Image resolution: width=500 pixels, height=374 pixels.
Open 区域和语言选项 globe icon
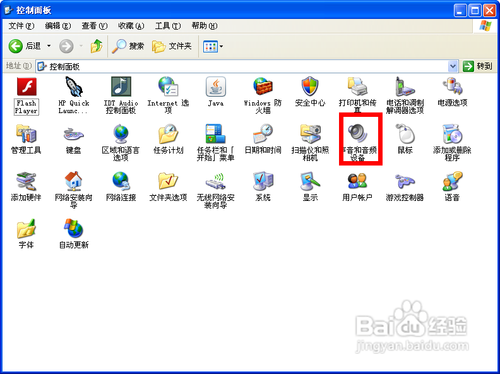click(121, 134)
